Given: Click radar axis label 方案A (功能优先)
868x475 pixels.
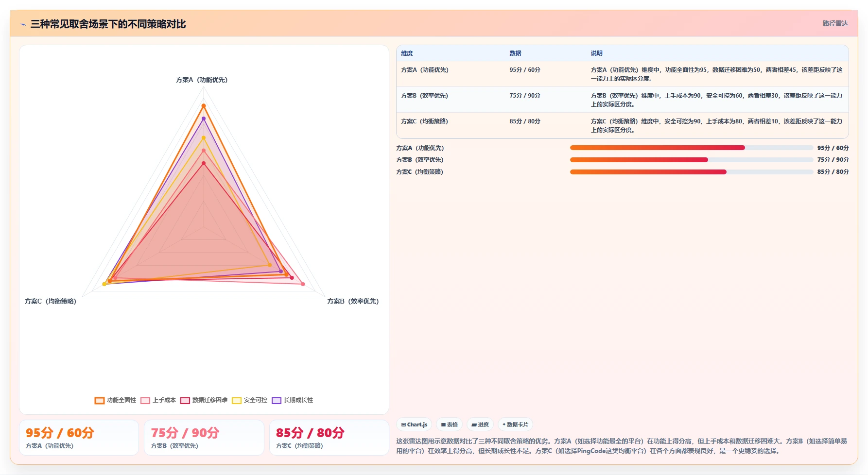Looking at the screenshot, I should 202,80.
